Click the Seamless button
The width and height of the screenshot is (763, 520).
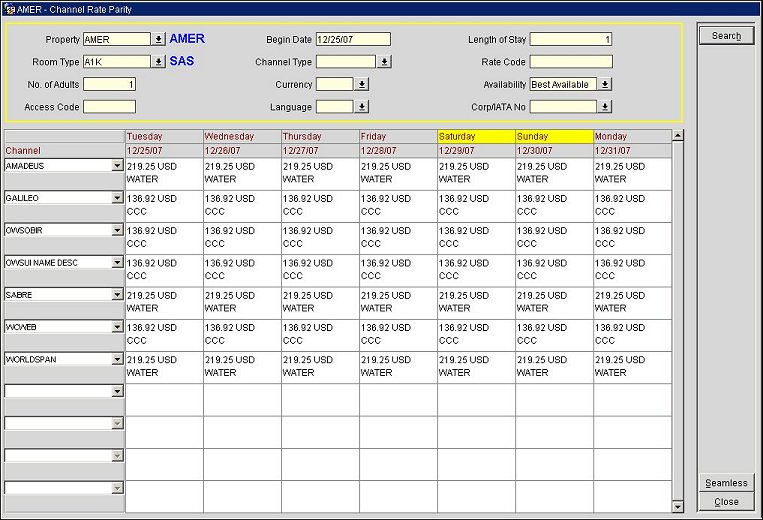(x=726, y=483)
